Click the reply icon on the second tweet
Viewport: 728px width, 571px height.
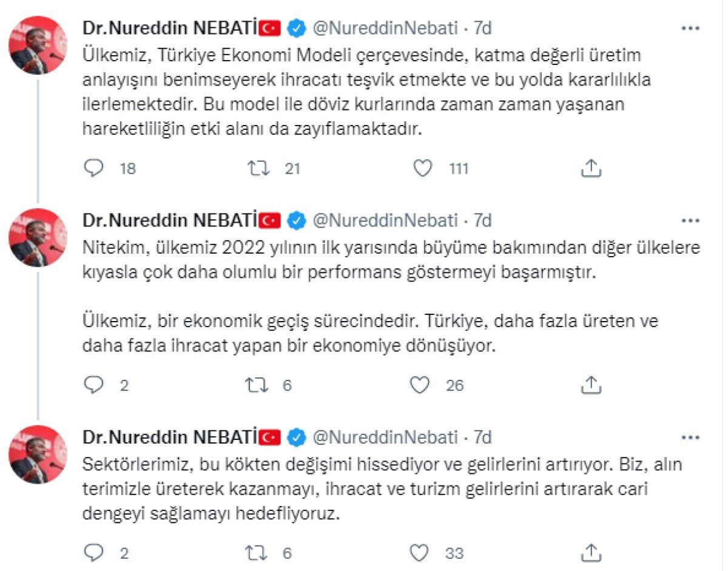pyautogui.click(x=92, y=384)
